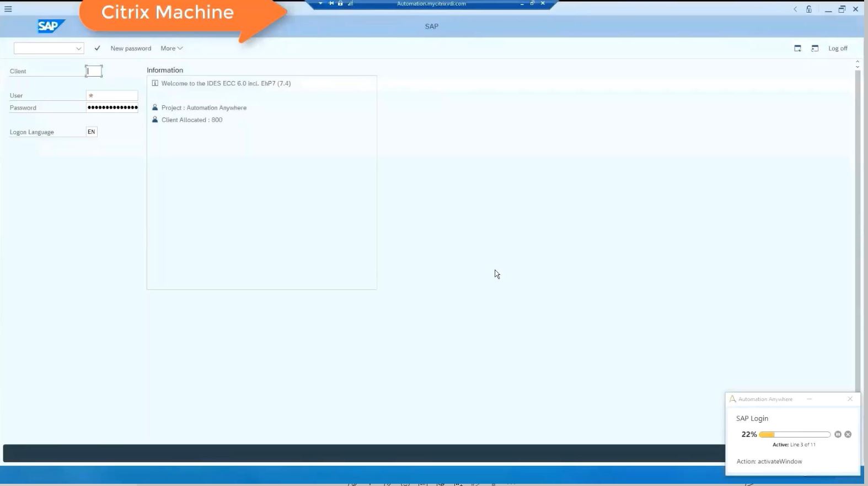Image resolution: width=868 pixels, height=486 pixels.
Task: Click the 'Information' heading
Action: [x=165, y=70]
